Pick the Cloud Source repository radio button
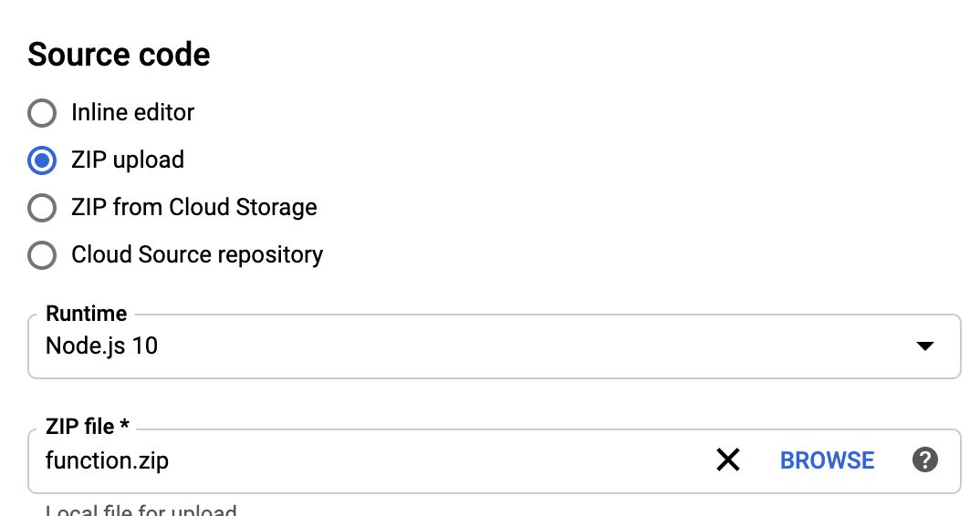 click(42, 255)
